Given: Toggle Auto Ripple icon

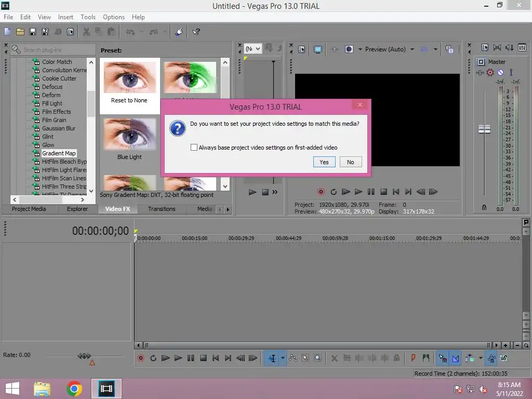Looking at the screenshot, I should (x=470, y=358).
